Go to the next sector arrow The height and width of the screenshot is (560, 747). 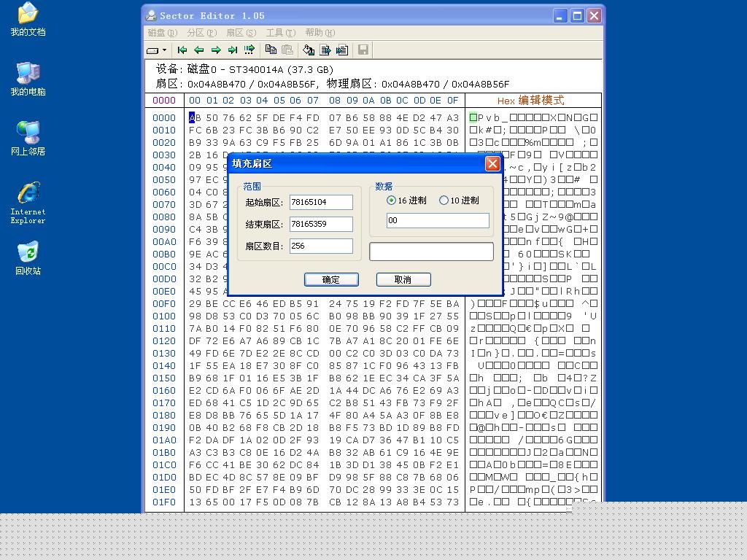click(x=216, y=50)
